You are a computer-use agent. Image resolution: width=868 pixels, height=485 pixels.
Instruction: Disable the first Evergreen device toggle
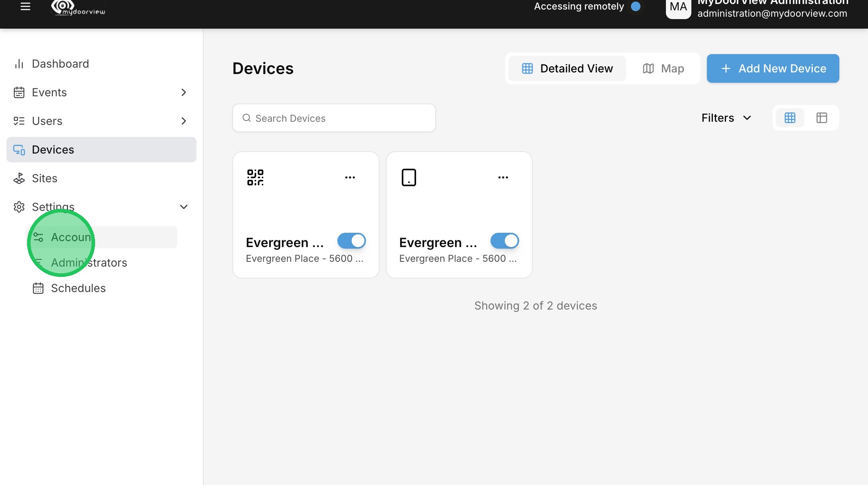pos(351,241)
